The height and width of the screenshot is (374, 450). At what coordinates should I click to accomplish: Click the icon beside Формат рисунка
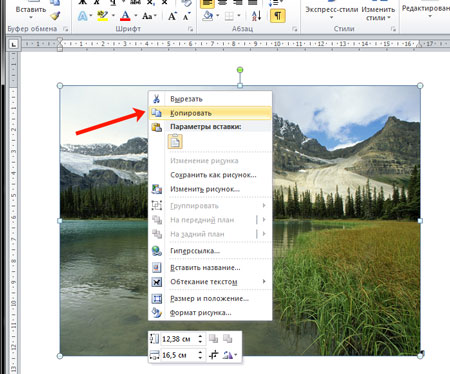tap(157, 313)
